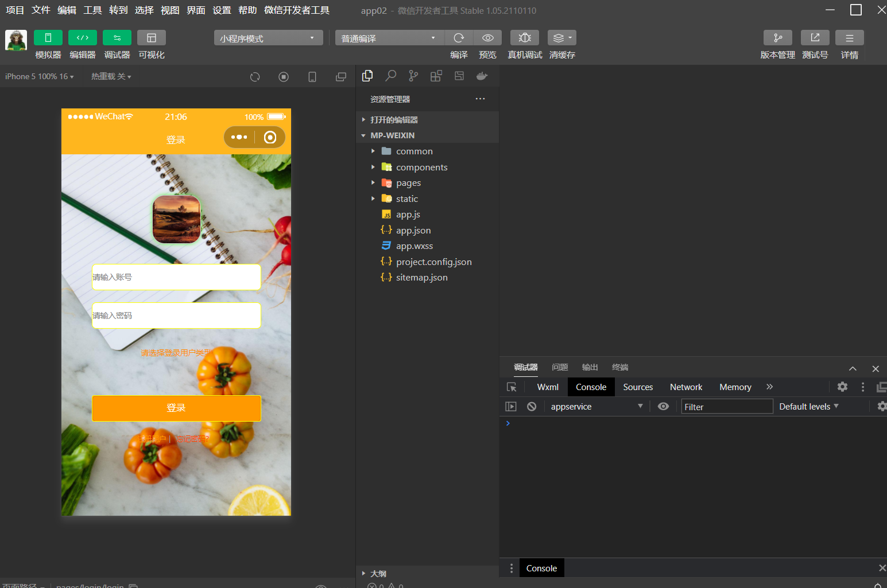Switch to the Network tab
887x588 pixels.
click(686, 387)
